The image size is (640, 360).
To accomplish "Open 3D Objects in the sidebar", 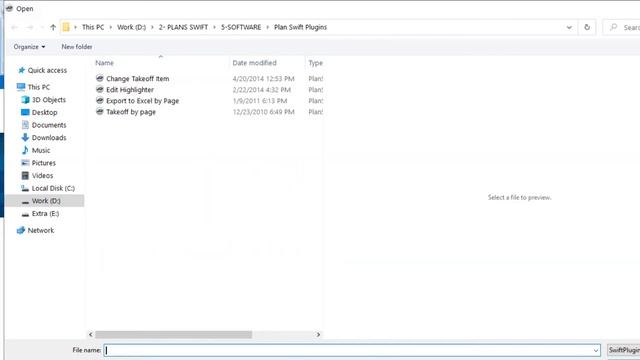I will tap(49, 100).
